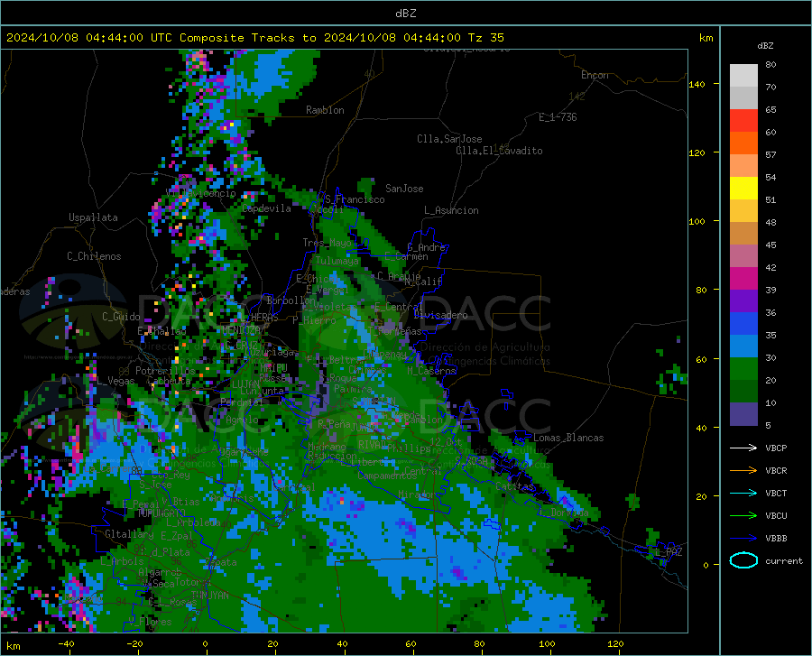Click the 'Potrerillos' map label
Viewport: 812px width, 656px height.
pos(165,371)
